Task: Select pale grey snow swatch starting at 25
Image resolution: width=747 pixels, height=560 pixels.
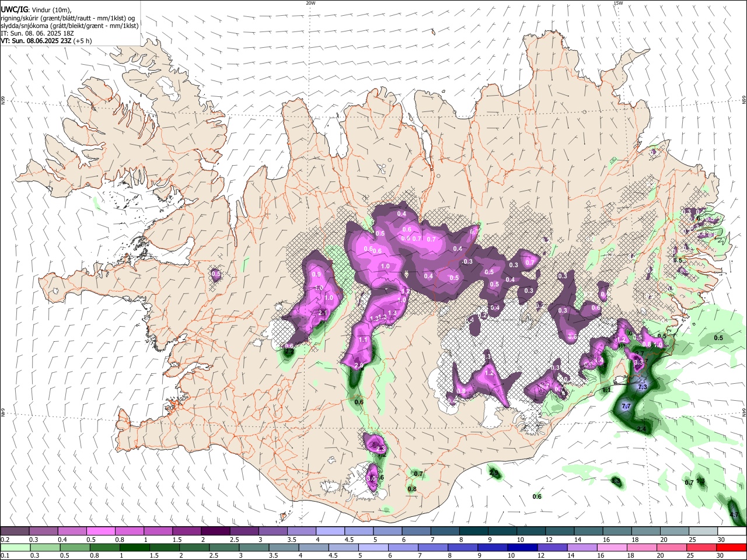Action: pos(703,531)
